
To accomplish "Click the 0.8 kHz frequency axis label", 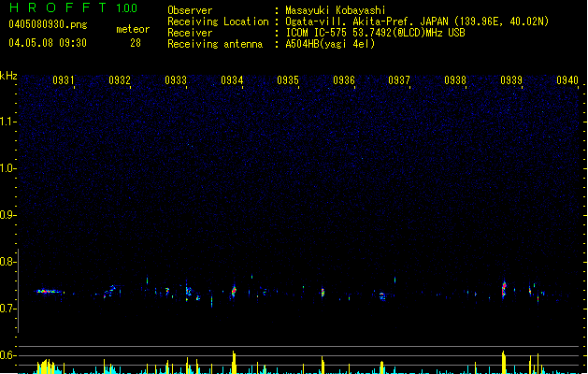I will point(7,262).
